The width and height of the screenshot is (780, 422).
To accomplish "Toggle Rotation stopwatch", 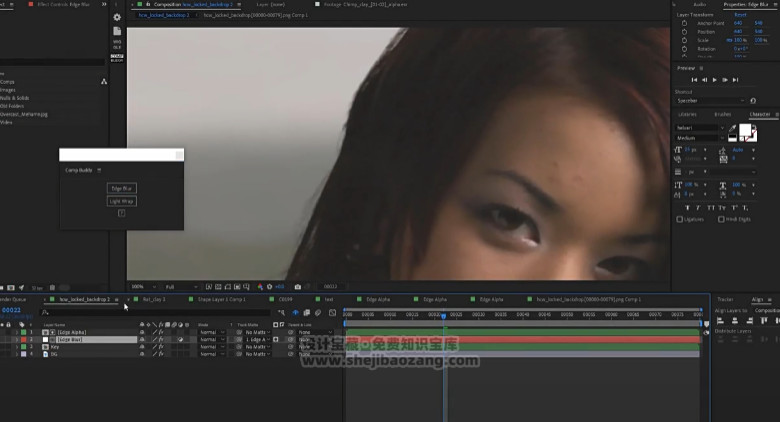I will click(684, 49).
